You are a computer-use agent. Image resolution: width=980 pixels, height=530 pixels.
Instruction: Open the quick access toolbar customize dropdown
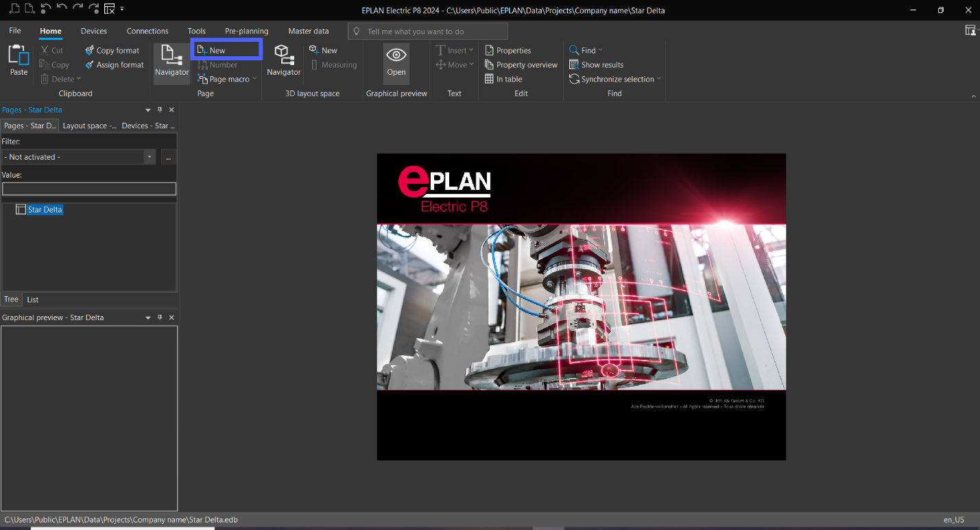122,9
